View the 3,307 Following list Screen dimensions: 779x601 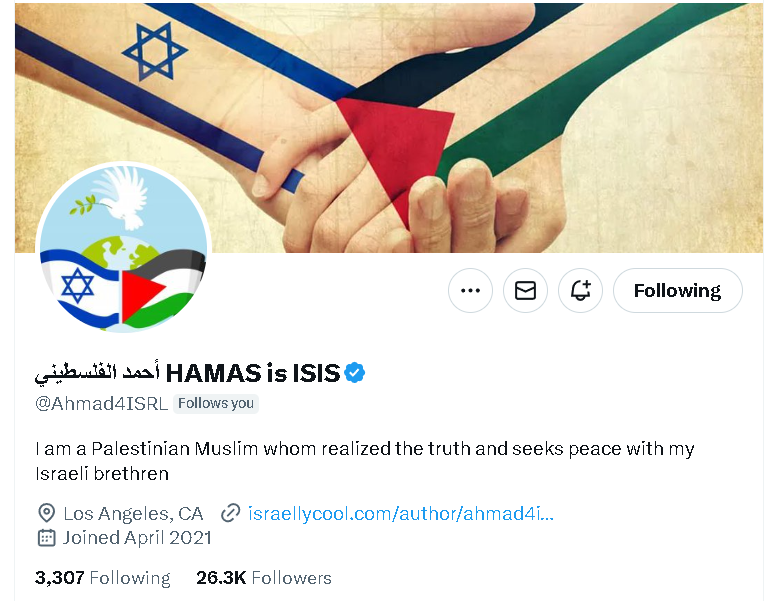[x=103, y=578]
